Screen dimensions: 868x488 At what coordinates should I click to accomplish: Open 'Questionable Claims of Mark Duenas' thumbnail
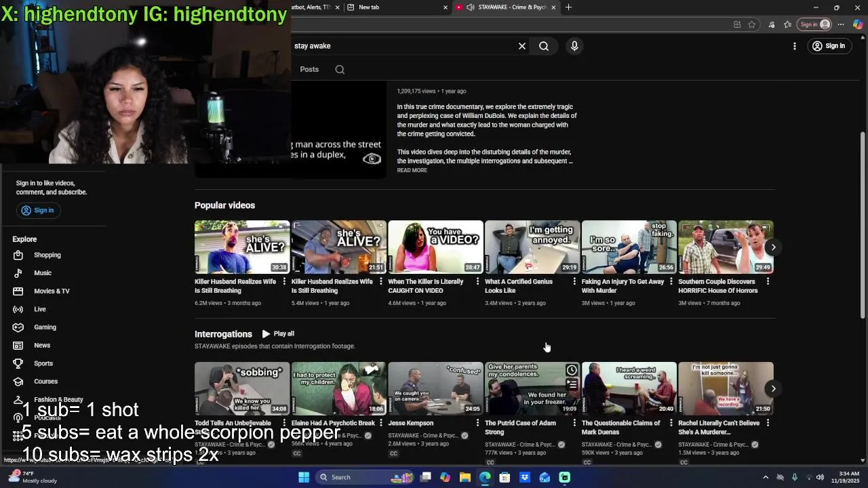629,388
